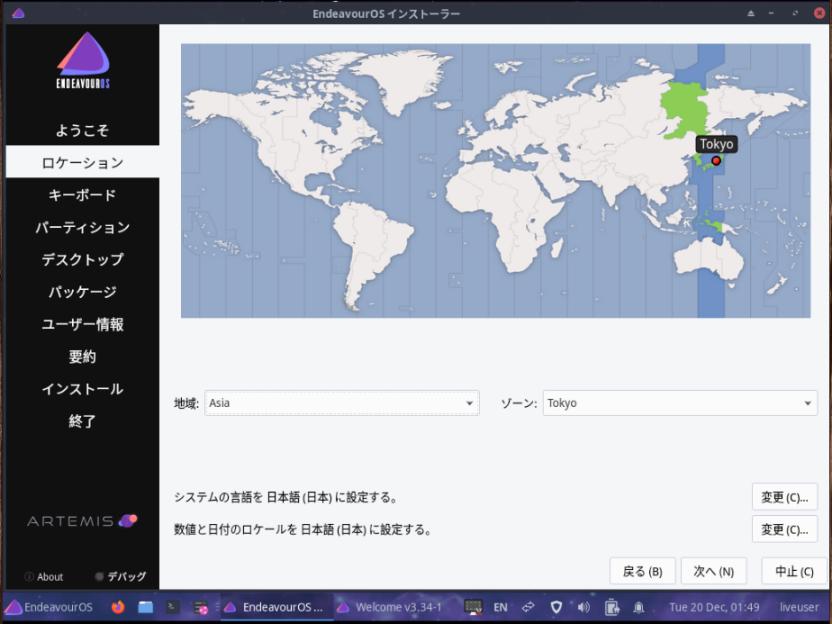This screenshot has height=624, width=832.
Task: Click the EN keyboard layout indicator
Action: coord(500,607)
